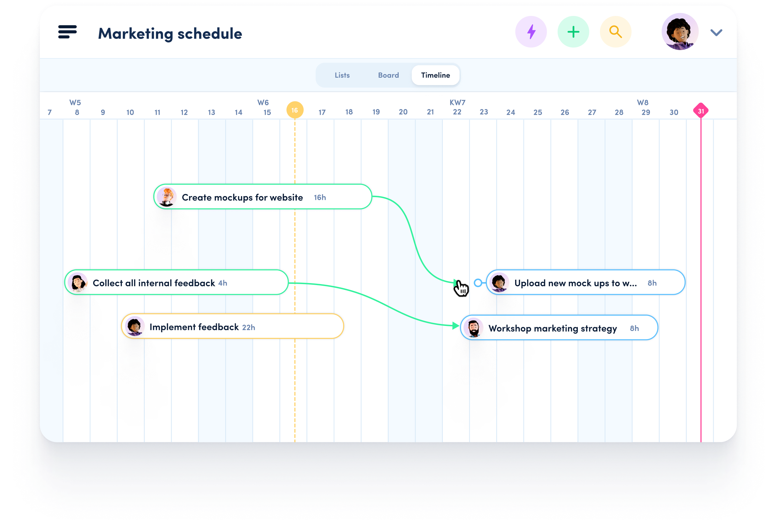This screenshot has width=777, height=532.
Task: Open search with the magnifier icon
Action: click(615, 32)
